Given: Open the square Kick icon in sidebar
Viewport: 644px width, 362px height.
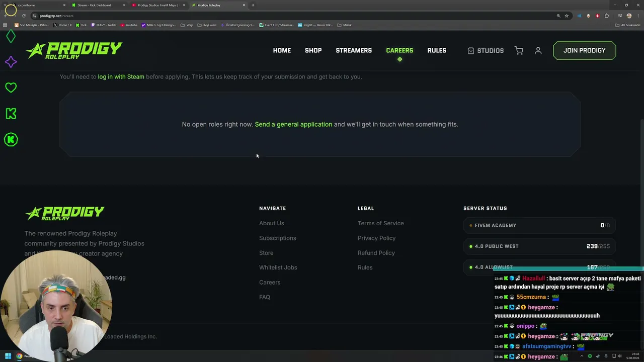Looking at the screenshot, I should click(11, 114).
